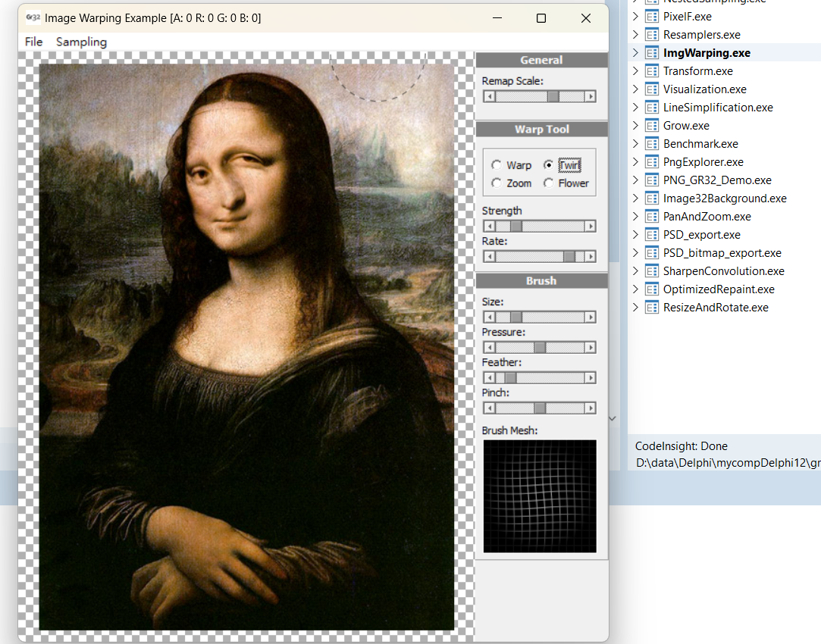Click Visualization.exe project icon
821x644 pixels.
click(652, 89)
